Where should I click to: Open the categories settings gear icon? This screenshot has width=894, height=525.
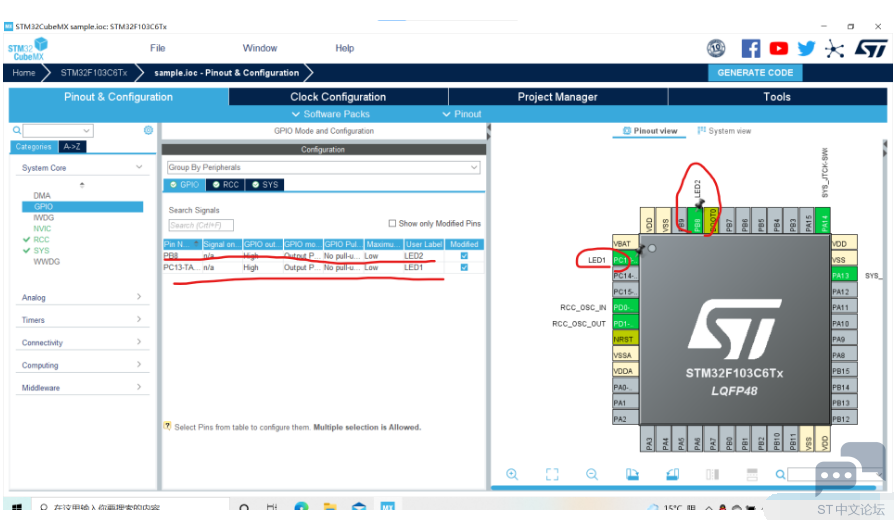pos(148,131)
